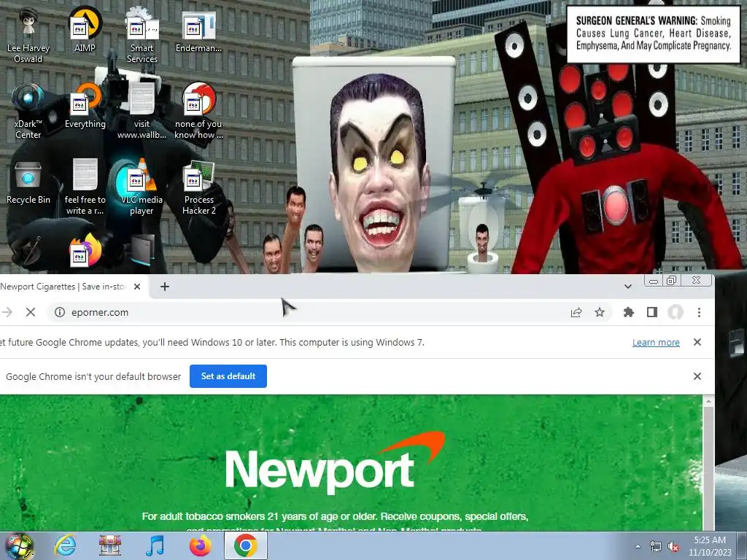Screen dimensions: 747x560
Task: Select the Newport Cigarettes tab
Action: coord(63,287)
